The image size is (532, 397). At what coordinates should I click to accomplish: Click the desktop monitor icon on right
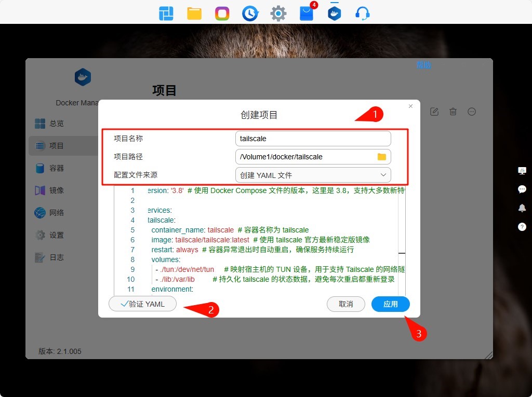(x=522, y=171)
